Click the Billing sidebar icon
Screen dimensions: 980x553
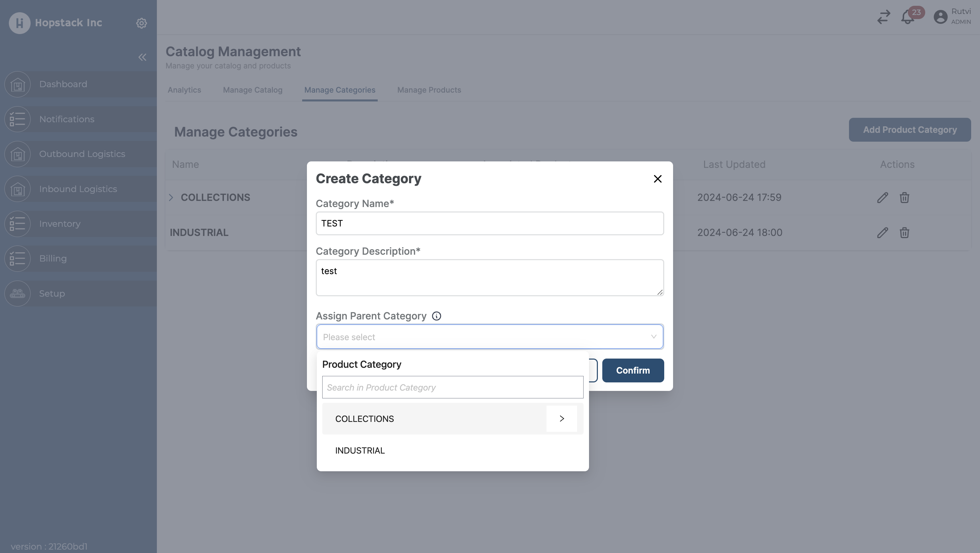[x=17, y=259]
